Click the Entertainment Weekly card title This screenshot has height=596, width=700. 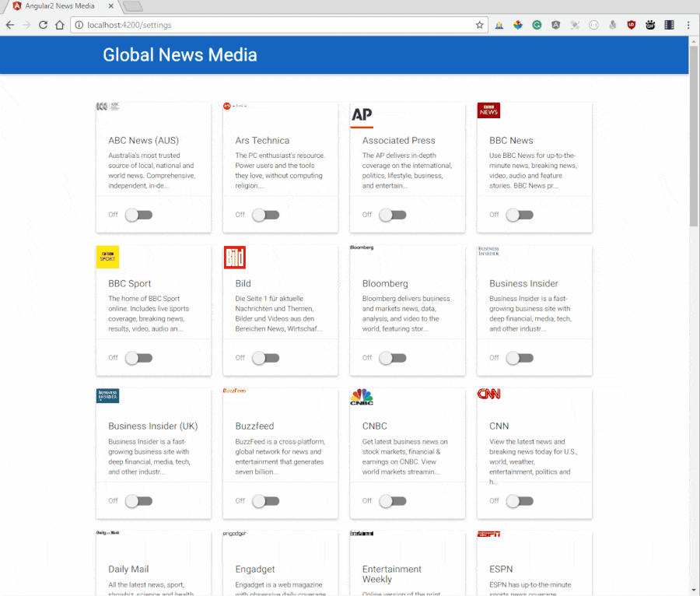click(x=391, y=574)
